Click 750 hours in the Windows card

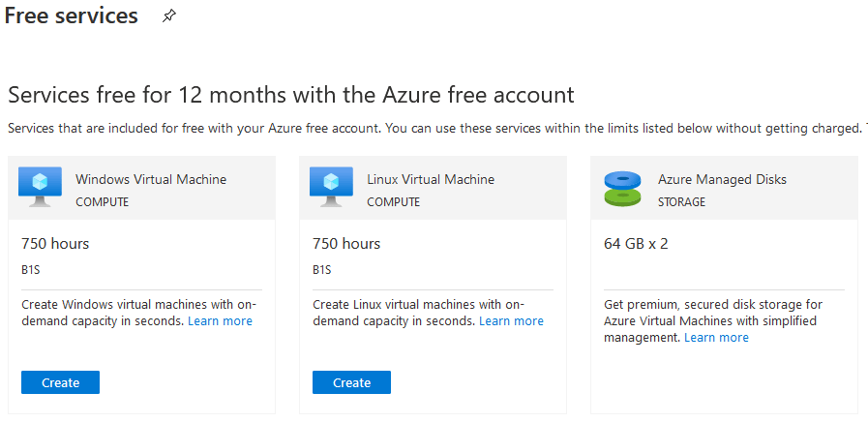point(55,244)
